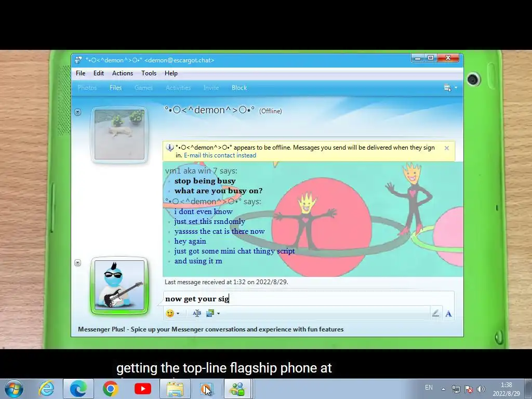Screen dimensions: 532x399
Task: Click the Messenger window icon in title bar
Action: [78, 60]
